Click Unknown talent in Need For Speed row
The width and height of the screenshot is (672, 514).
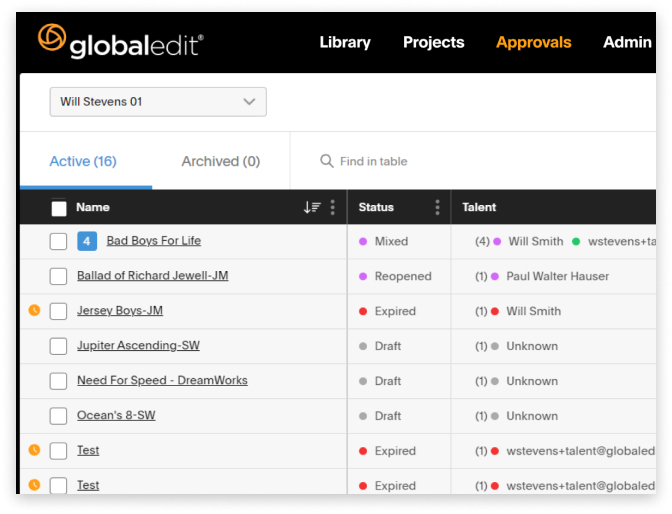point(532,381)
